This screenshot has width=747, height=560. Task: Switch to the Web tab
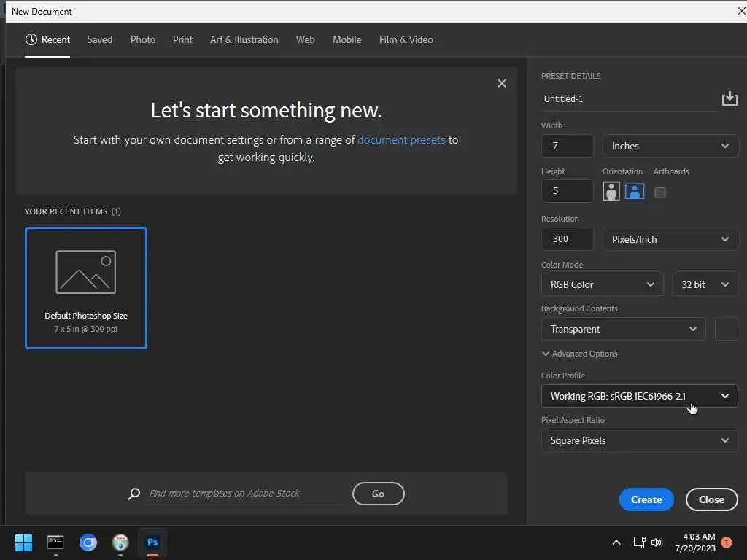[306, 39]
